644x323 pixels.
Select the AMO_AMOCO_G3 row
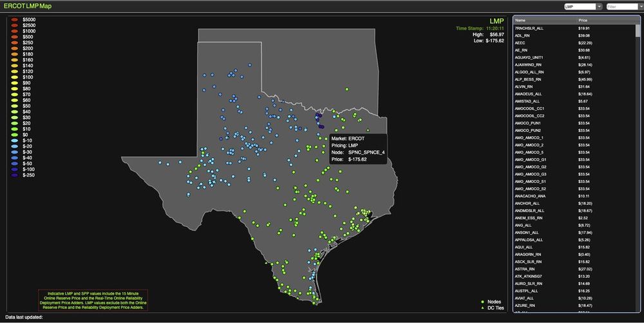coord(574,174)
